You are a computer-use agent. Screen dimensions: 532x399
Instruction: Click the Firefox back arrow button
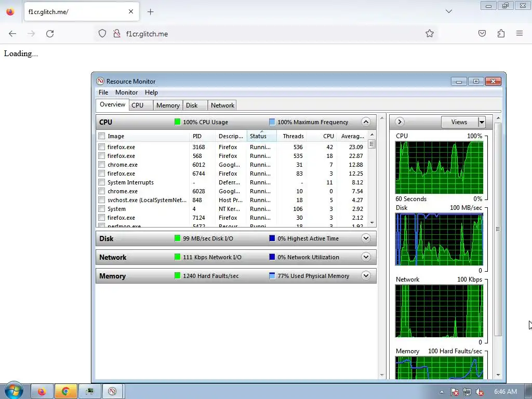click(x=12, y=34)
